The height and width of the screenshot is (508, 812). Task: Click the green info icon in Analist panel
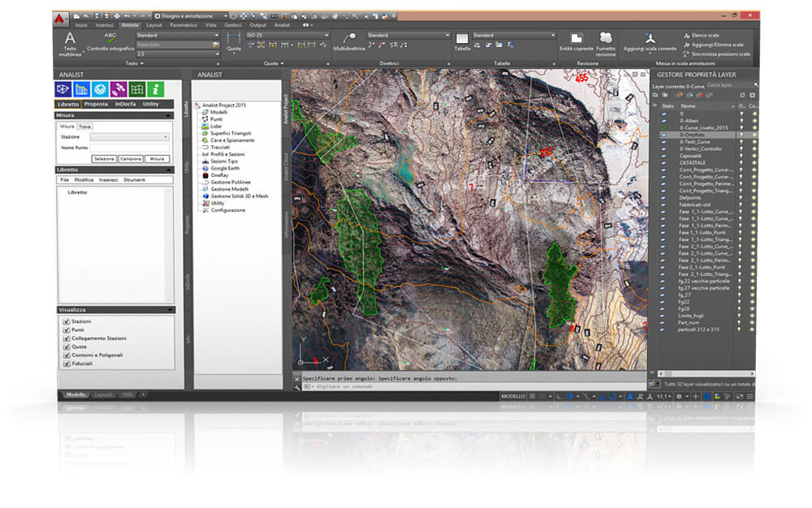tap(158, 89)
